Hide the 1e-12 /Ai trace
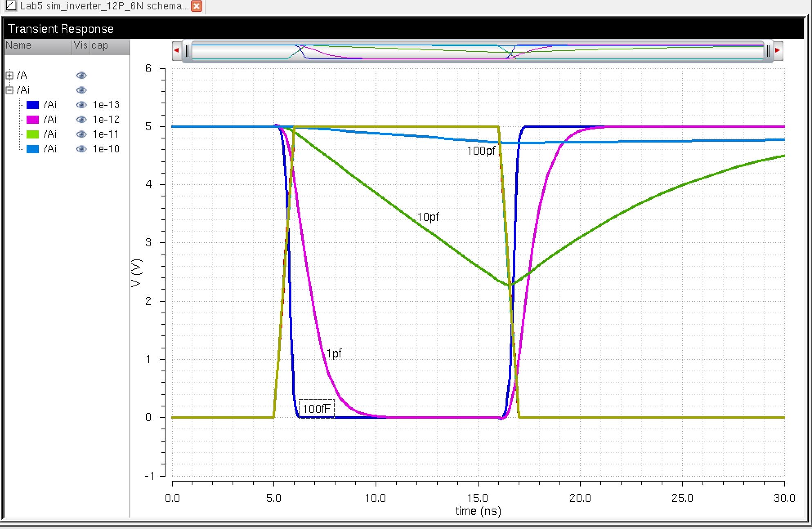Image resolution: width=812 pixels, height=529 pixels. (x=81, y=120)
